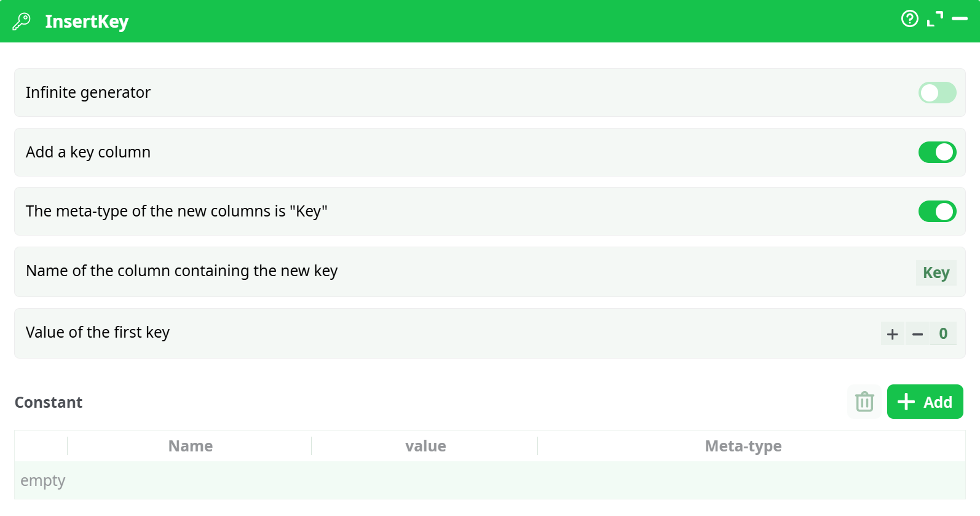Viewport: 980px width, 516px height.
Task: Disable the meta-type "Key" toggle
Action: (937, 212)
